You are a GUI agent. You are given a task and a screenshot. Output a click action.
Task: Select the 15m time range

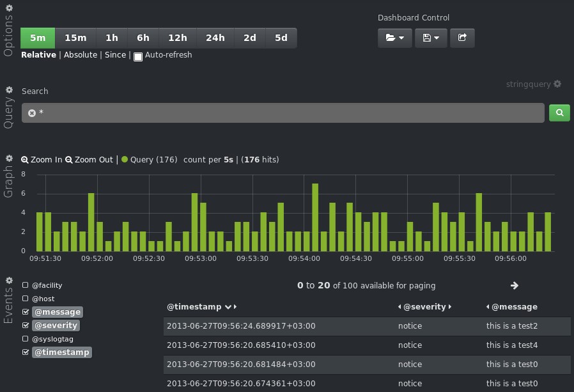pyautogui.click(x=75, y=38)
